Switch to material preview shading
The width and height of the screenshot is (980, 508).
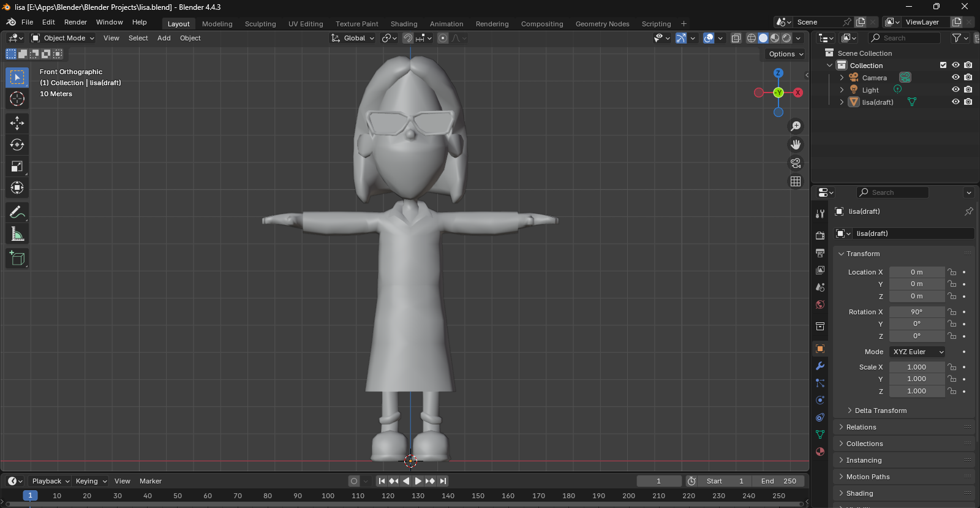[x=775, y=38]
